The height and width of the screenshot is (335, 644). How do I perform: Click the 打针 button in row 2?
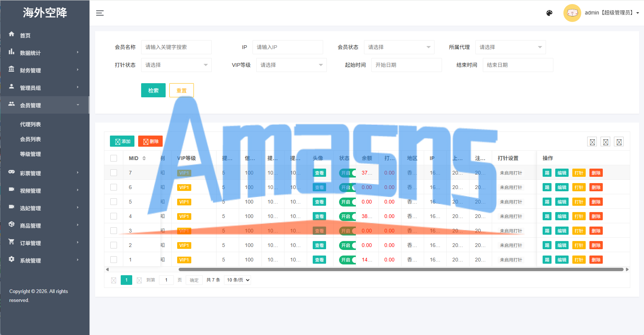tap(579, 245)
